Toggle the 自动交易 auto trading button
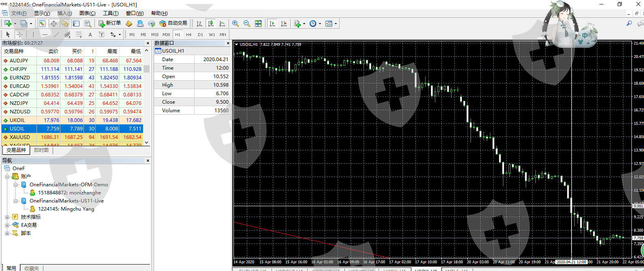 pyautogui.click(x=173, y=23)
